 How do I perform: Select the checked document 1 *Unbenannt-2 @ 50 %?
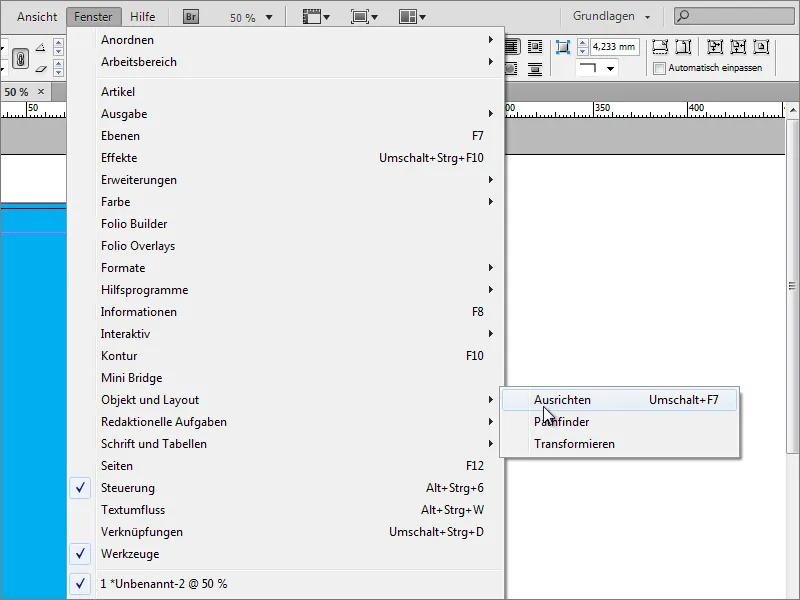tap(287, 584)
